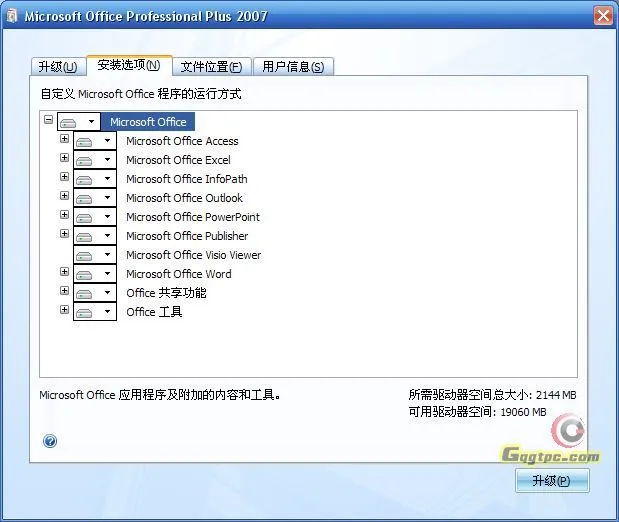This screenshot has height=522, width=619.
Task: Click the 所需驱动器空间总大小 2144 MB text
Action: coord(492,394)
